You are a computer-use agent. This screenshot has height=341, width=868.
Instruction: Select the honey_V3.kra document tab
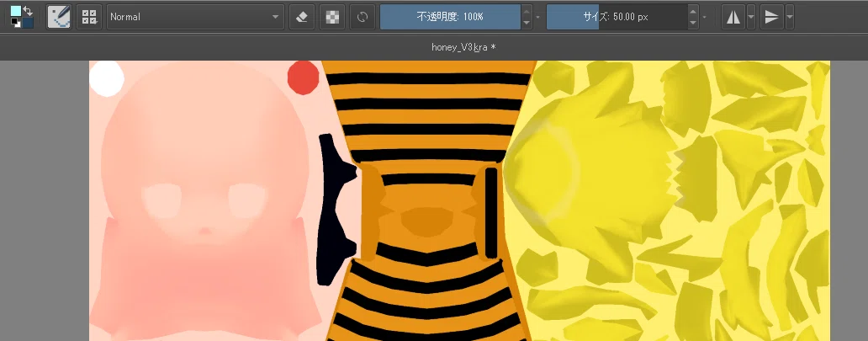463,47
